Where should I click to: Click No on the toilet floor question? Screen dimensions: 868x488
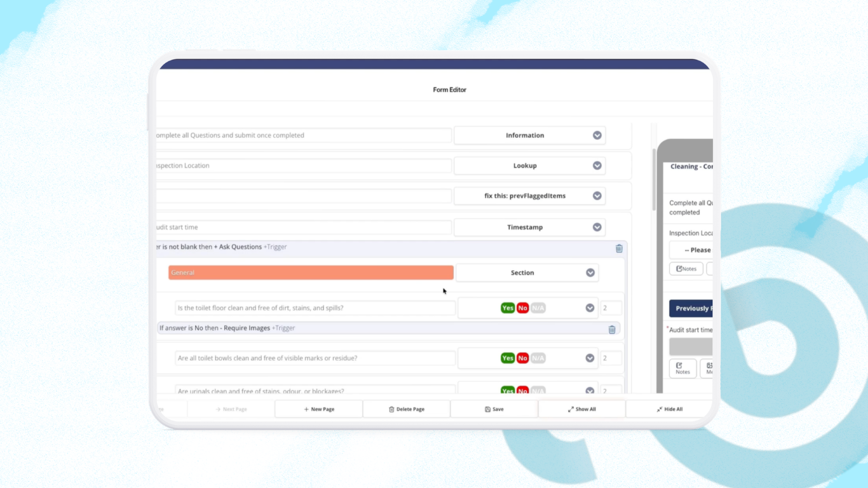click(x=522, y=308)
